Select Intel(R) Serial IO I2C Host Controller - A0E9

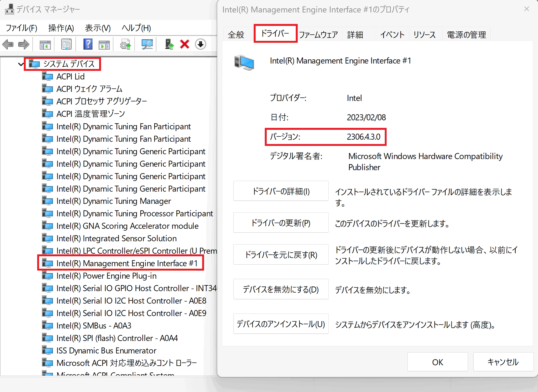click(x=131, y=313)
